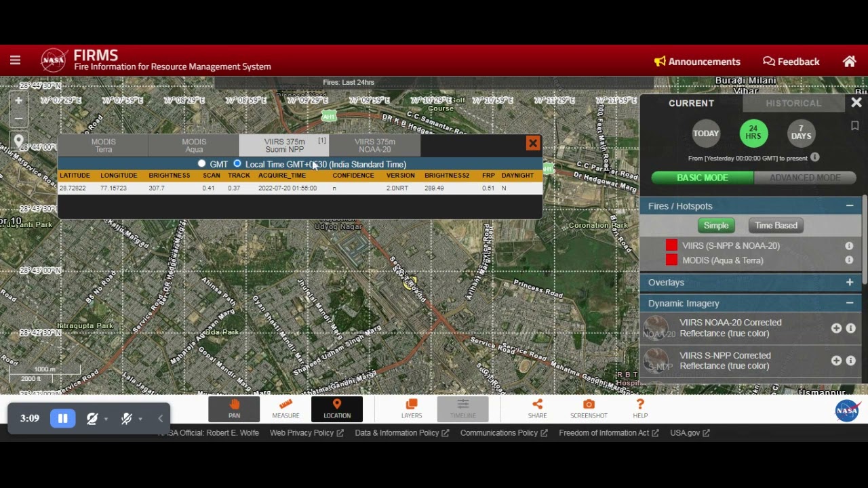Click the bookmark icon in panel
This screenshot has height=488, width=868.
coord(855,126)
